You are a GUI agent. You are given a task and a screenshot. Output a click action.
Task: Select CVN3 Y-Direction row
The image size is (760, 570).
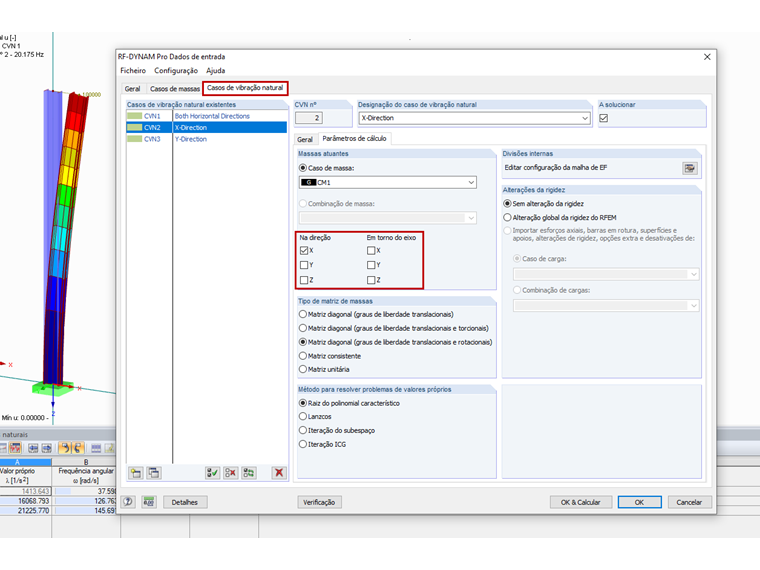pos(206,139)
